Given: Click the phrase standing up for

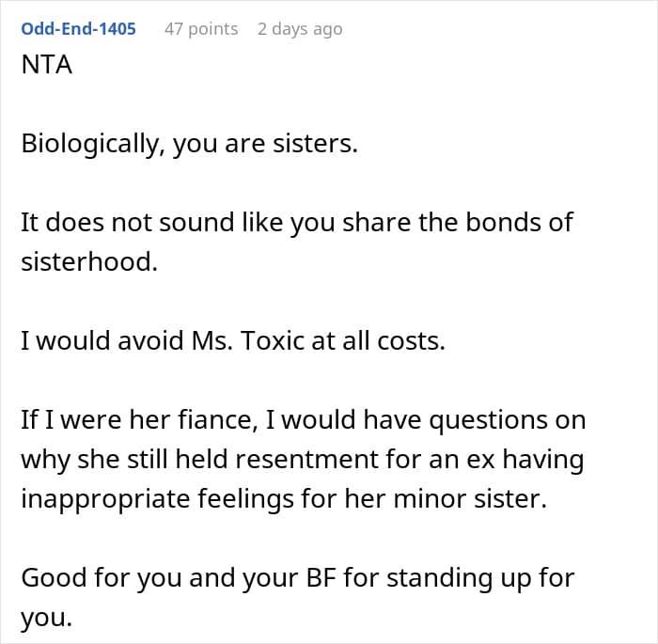Looking at the screenshot, I should (x=480, y=578).
